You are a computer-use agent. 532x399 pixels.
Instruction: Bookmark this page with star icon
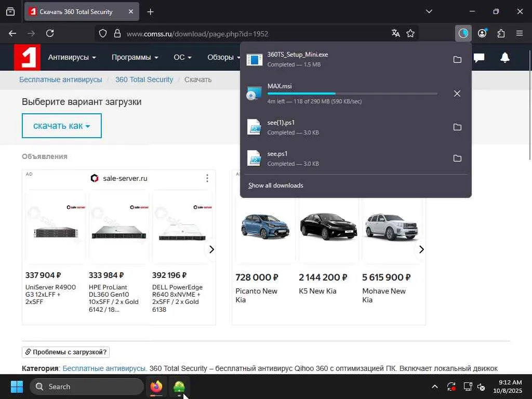[410, 33]
